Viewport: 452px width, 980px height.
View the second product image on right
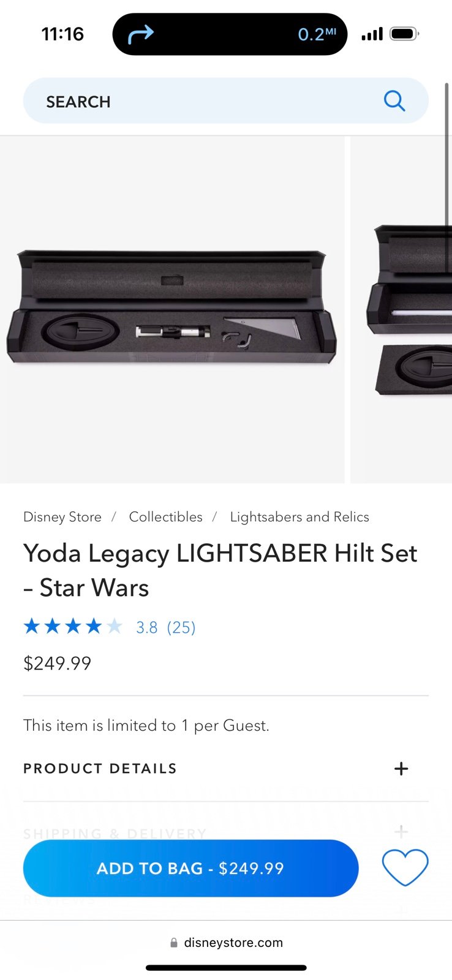[401, 309]
